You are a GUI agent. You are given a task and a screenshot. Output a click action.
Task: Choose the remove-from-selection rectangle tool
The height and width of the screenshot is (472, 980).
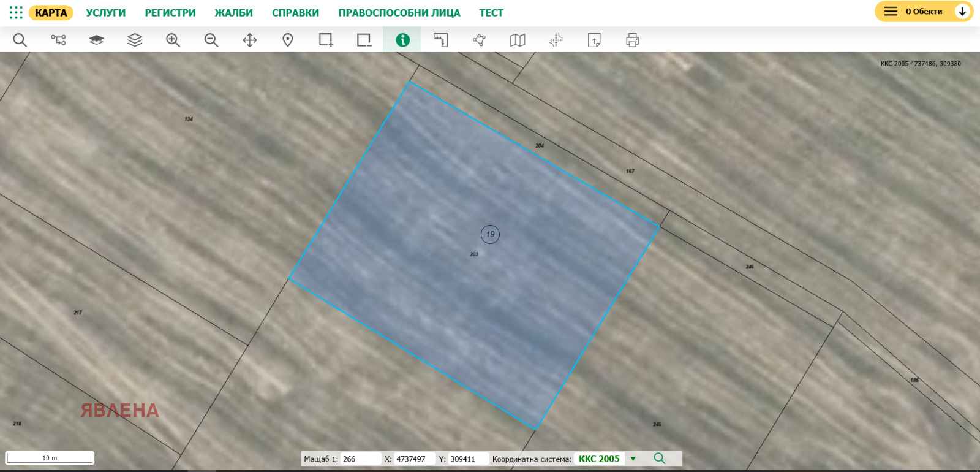coord(364,40)
